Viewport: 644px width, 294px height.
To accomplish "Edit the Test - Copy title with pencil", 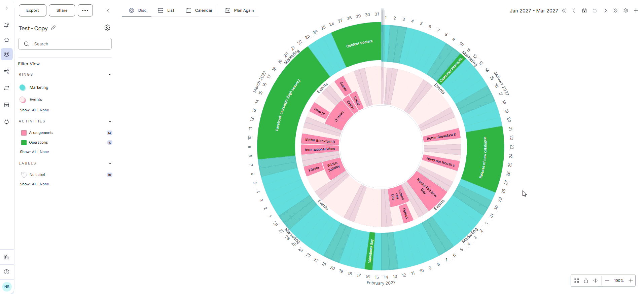I will pyautogui.click(x=53, y=28).
